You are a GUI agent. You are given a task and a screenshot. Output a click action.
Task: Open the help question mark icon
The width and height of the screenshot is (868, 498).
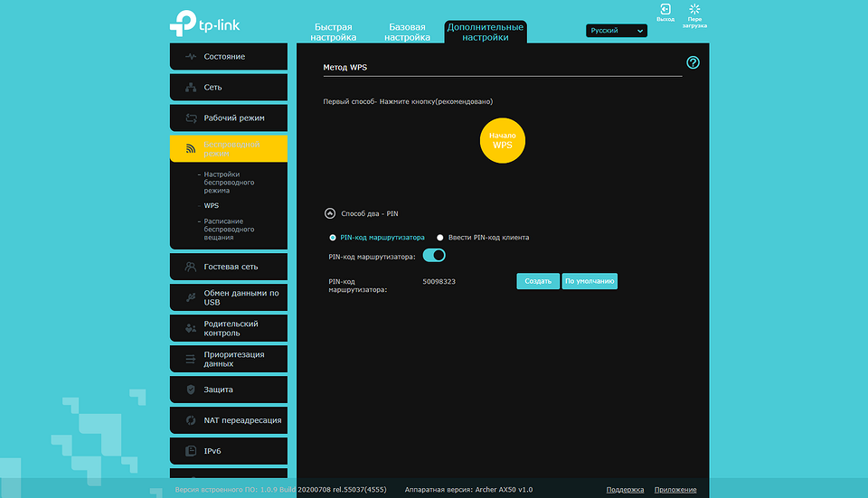tap(693, 62)
